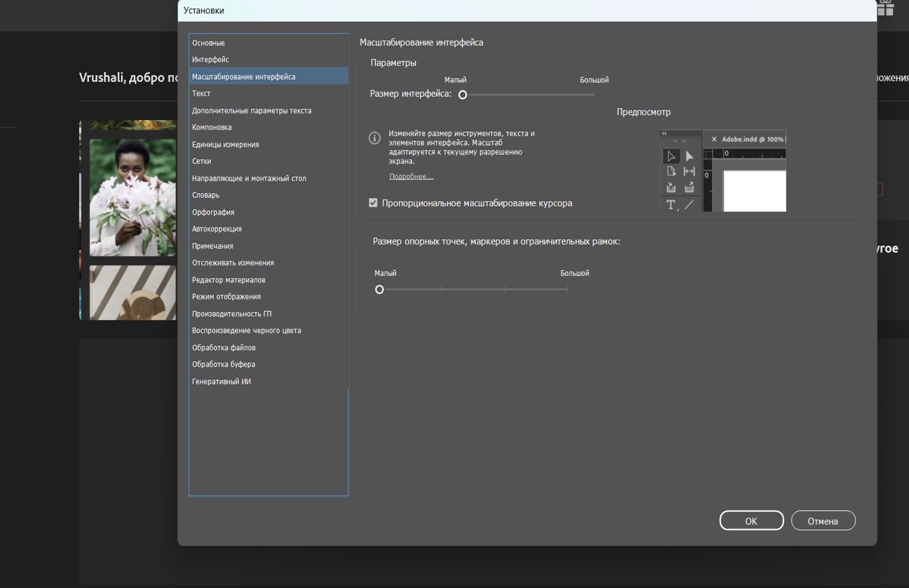Click the Content Collector icon in the preview
The width and height of the screenshot is (909, 588).
(671, 188)
